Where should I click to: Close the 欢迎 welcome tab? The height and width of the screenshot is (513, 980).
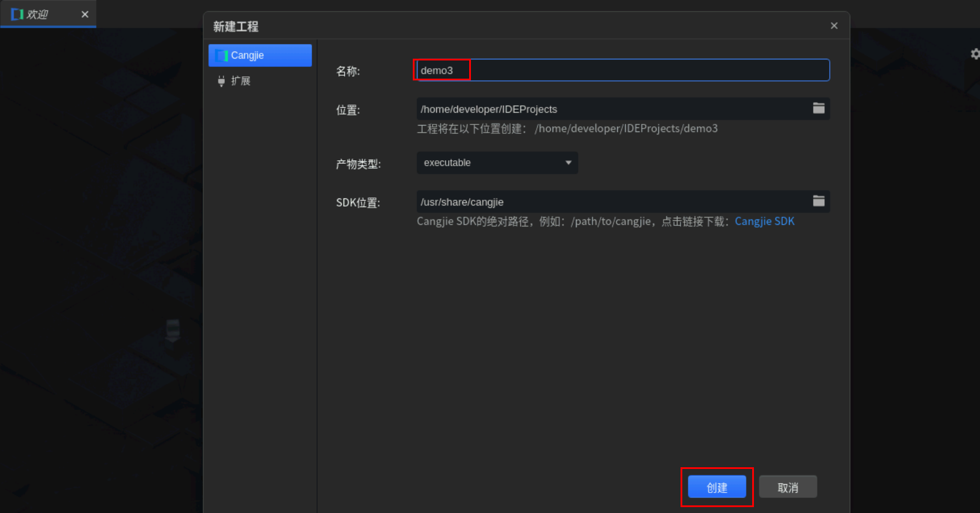point(85,14)
